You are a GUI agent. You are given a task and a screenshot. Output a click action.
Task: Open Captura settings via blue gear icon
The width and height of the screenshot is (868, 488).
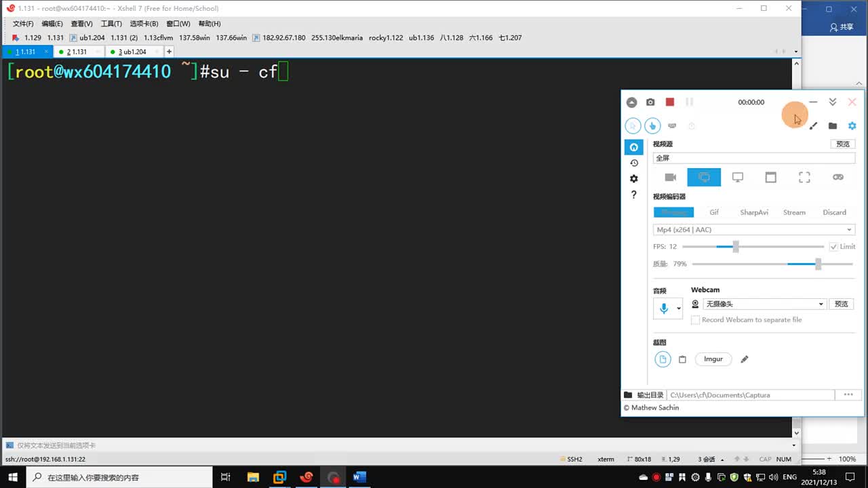(x=852, y=125)
